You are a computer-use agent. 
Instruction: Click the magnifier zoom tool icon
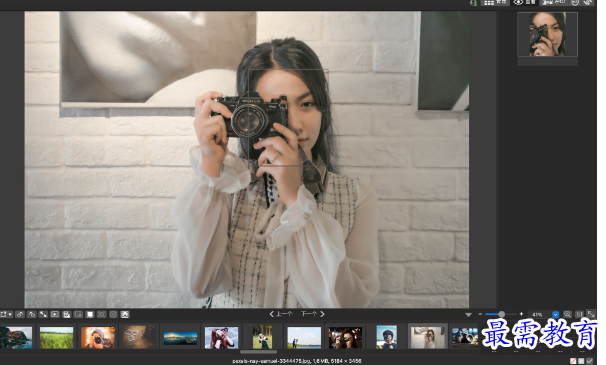pos(567,315)
